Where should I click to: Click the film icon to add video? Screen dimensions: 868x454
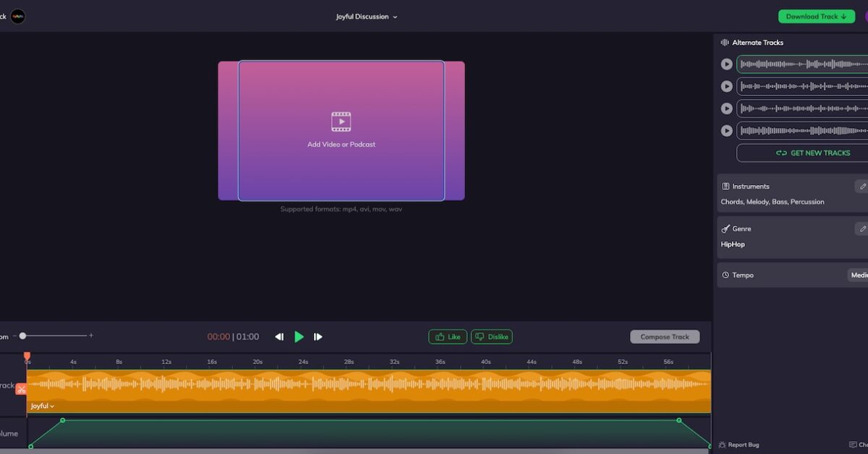pyautogui.click(x=341, y=121)
